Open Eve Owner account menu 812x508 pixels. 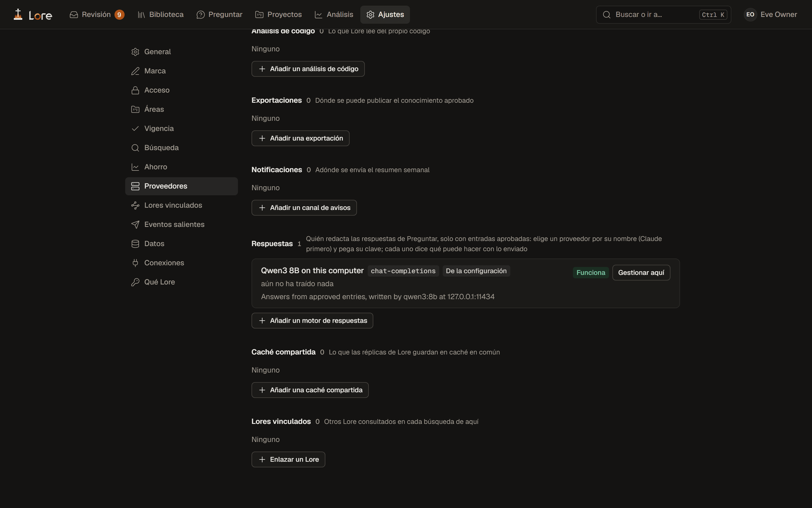click(x=770, y=14)
